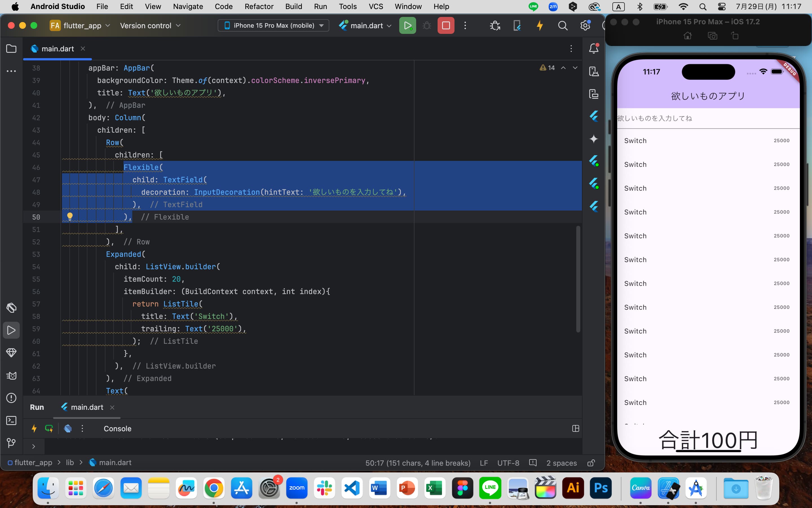The height and width of the screenshot is (508, 812).
Task: Open the editor tab options three-dot menu
Action: [x=571, y=49]
